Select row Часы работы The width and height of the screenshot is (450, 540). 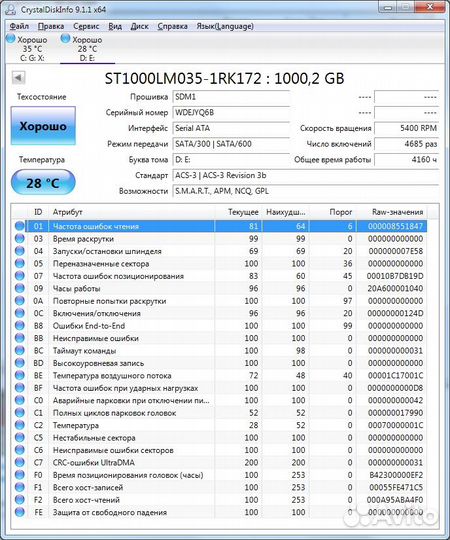220,288
